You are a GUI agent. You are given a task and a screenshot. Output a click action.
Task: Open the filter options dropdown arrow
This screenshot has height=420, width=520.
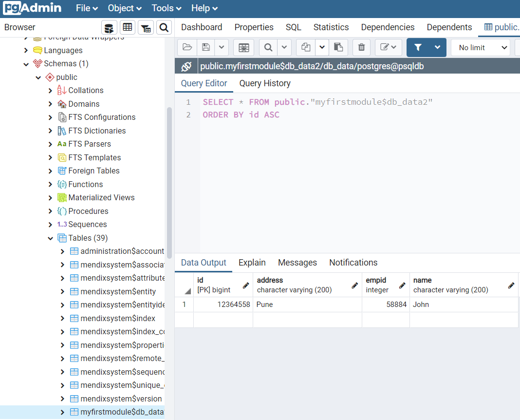pyautogui.click(x=438, y=47)
